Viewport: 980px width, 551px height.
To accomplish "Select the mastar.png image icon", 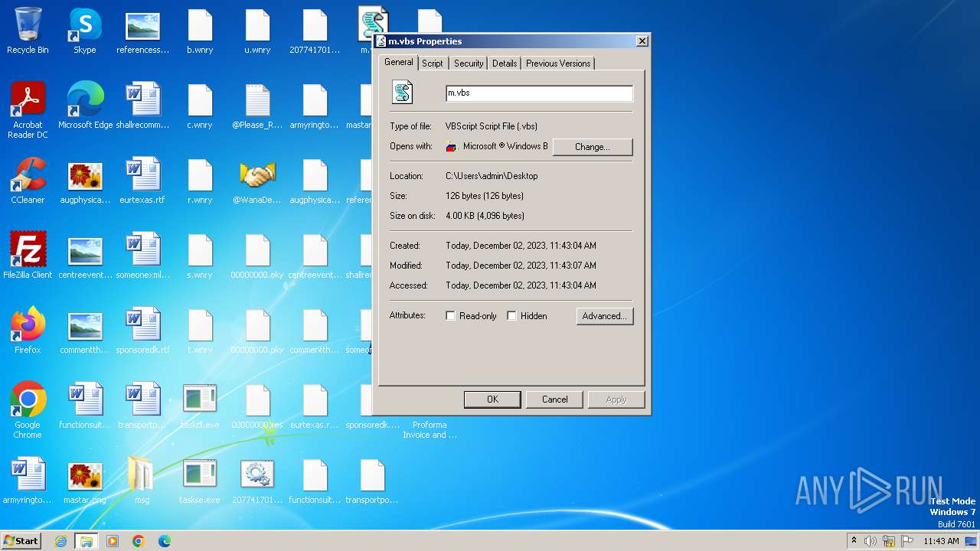I will [x=85, y=481].
